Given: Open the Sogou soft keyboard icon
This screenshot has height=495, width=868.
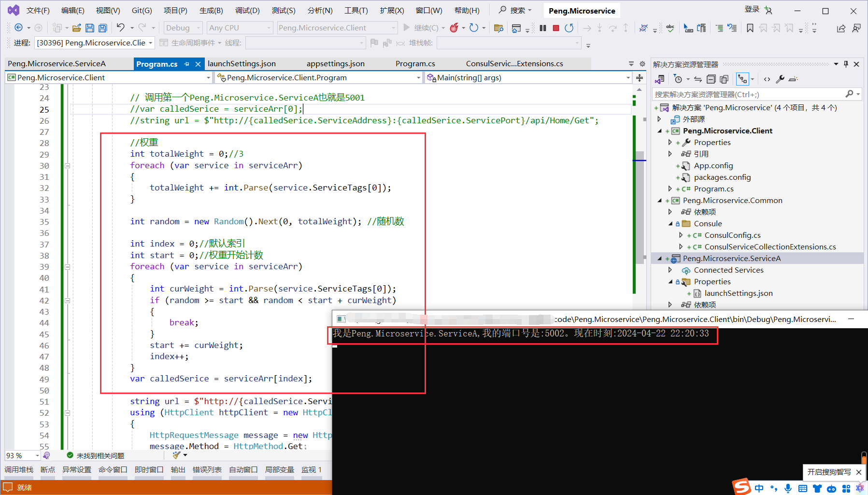Looking at the screenshot, I should pyautogui.click(x=803, y=488).
